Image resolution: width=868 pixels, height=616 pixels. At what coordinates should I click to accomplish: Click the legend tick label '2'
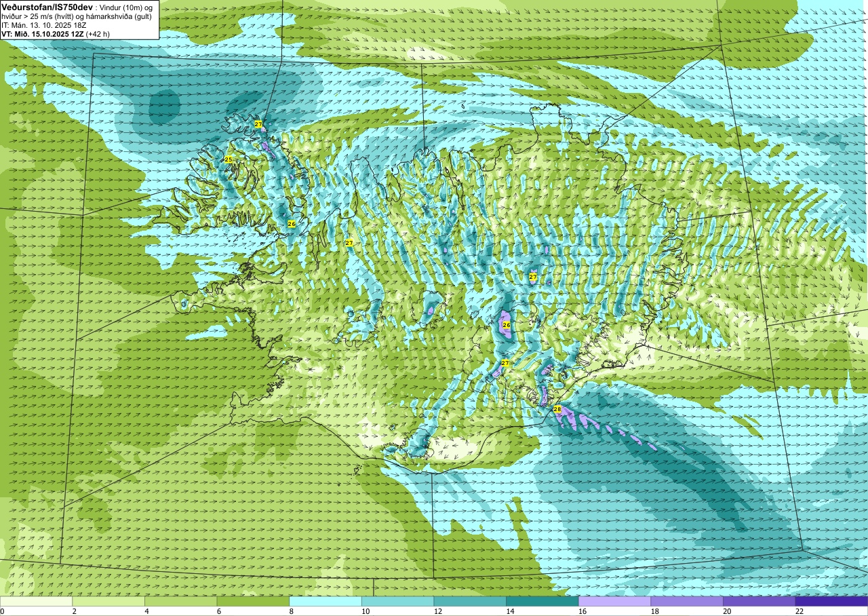click(74, 611)
